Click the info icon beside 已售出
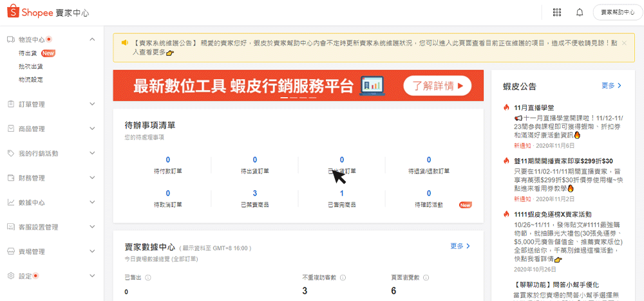This screenshot has width=644, height=301. (148, 278)
